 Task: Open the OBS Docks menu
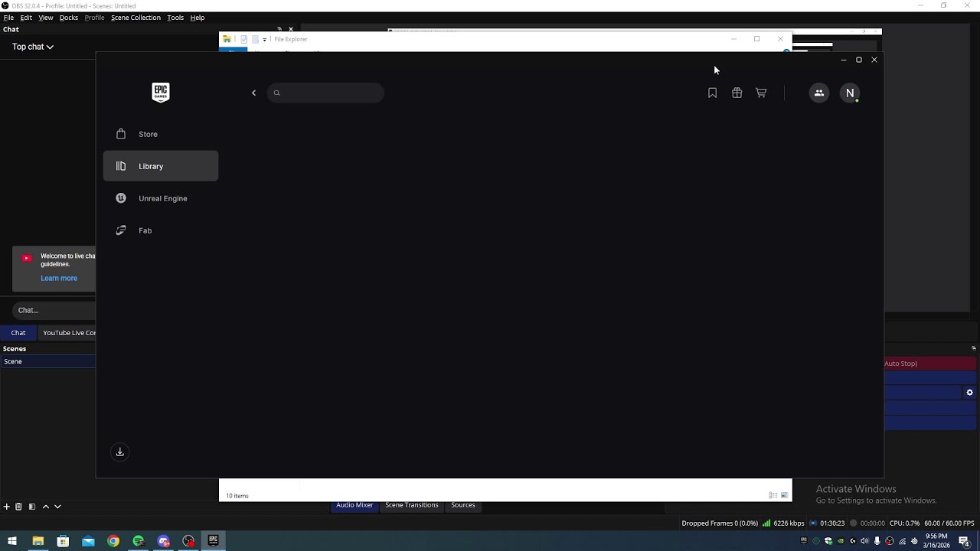pos(69,18)
